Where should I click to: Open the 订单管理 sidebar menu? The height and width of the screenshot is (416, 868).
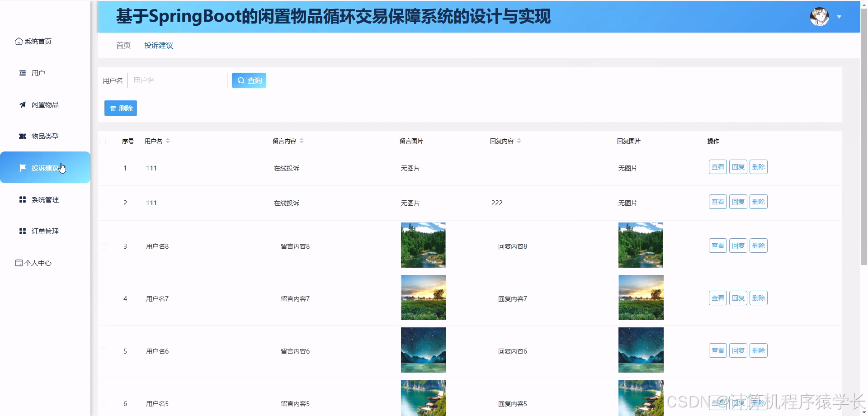click(45, 231)
